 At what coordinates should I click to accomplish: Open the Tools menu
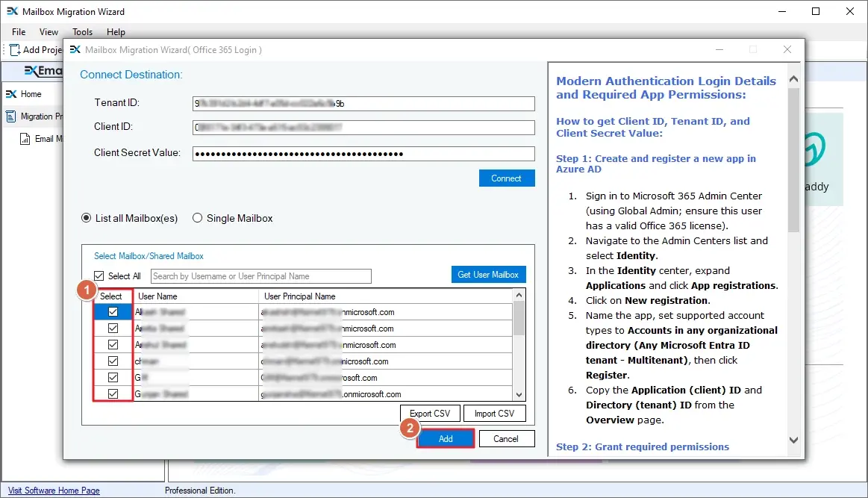coord(82,32)
